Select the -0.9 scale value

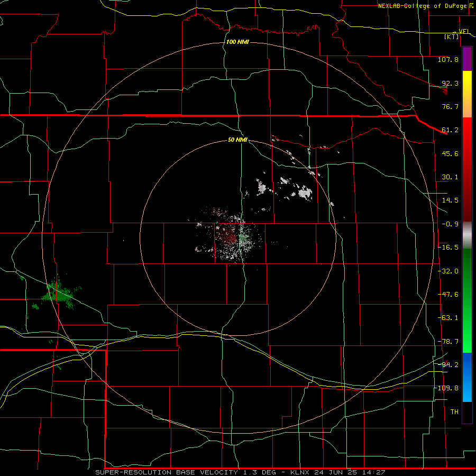[450, 224]
